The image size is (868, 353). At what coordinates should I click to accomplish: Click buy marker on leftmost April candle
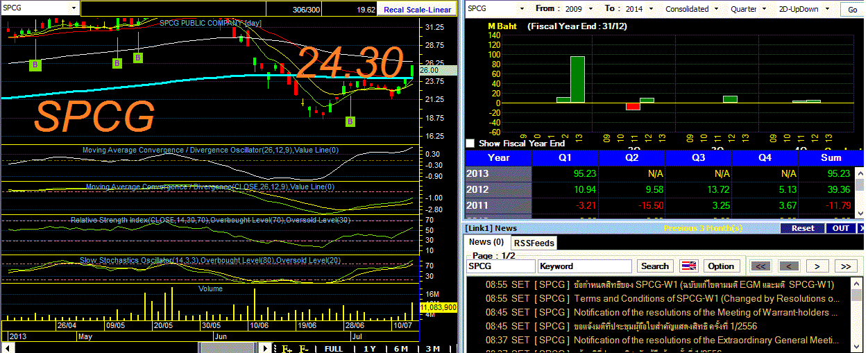(35, 65)
